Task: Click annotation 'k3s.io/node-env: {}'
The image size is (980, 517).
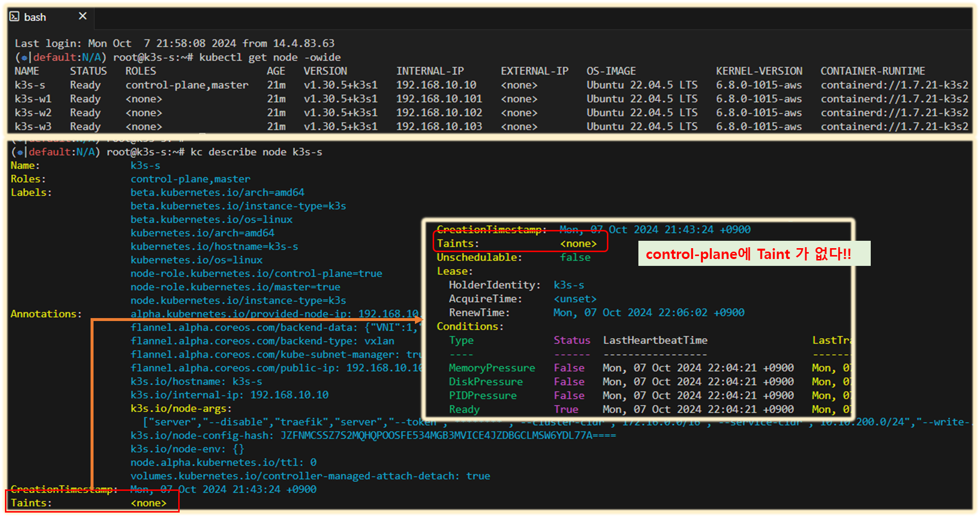Action: [187, 449]
